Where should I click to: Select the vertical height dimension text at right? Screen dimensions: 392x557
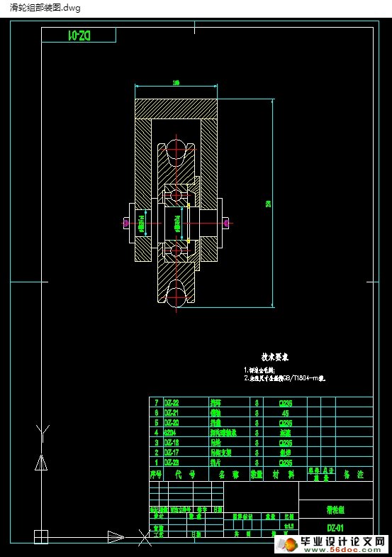(268, 204)
